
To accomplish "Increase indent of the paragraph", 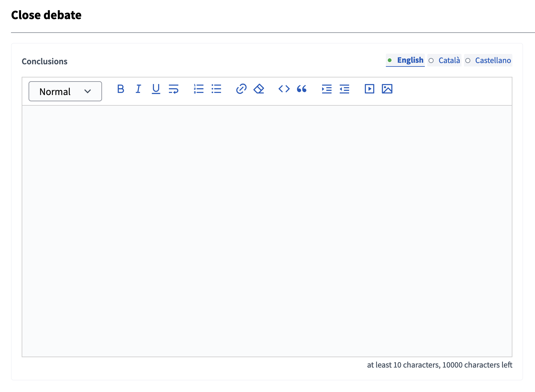I will pyautogui.click(x=327, y=89).
